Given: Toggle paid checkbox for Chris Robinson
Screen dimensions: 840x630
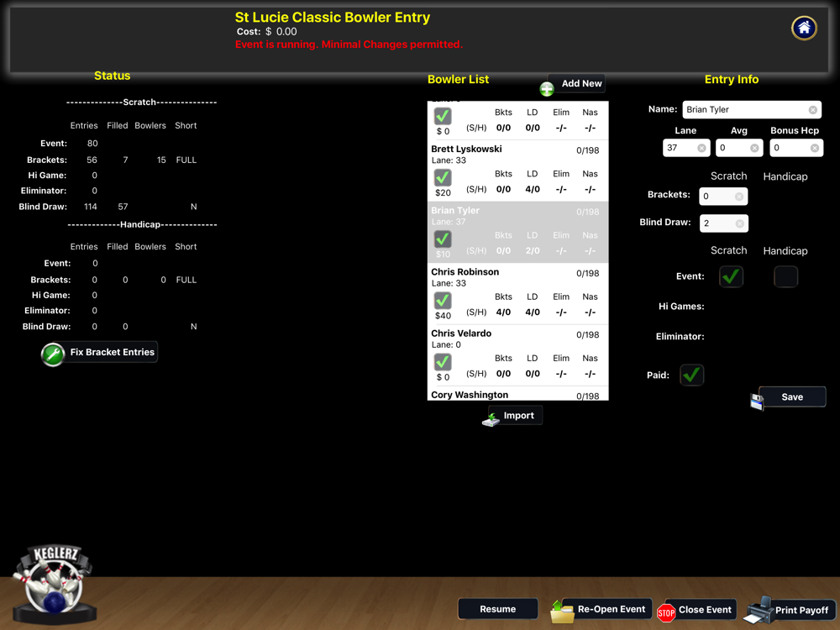Looking at the screenshot, I should click(443, 301).
